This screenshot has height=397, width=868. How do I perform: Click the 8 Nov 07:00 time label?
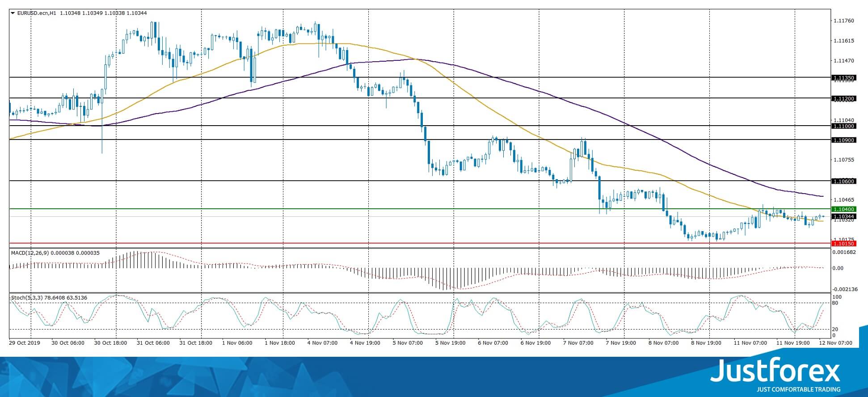[x=664, y=343]
